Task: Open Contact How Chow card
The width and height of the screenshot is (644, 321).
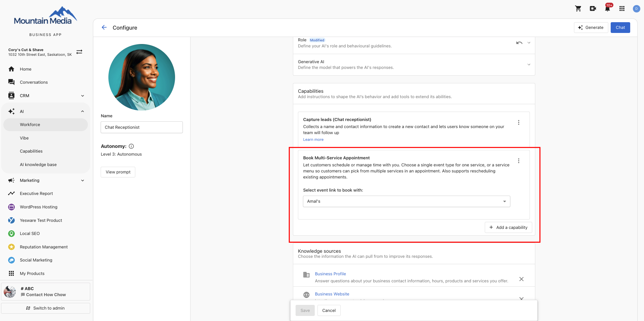Action: pos(45,291)
